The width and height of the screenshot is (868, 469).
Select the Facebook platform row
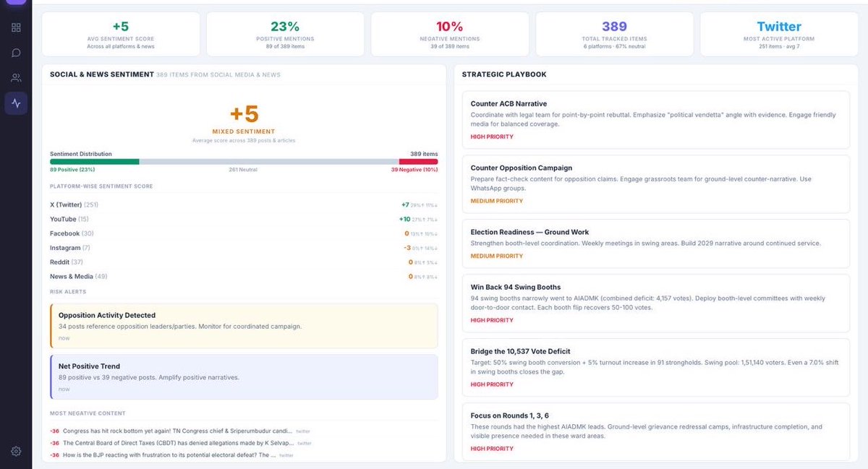pos(244,233)
